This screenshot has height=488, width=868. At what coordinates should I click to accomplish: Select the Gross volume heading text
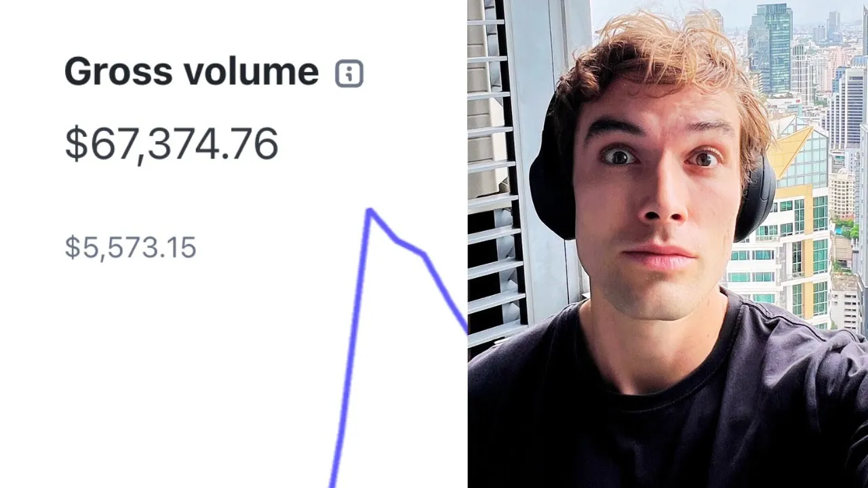point(191,71)
